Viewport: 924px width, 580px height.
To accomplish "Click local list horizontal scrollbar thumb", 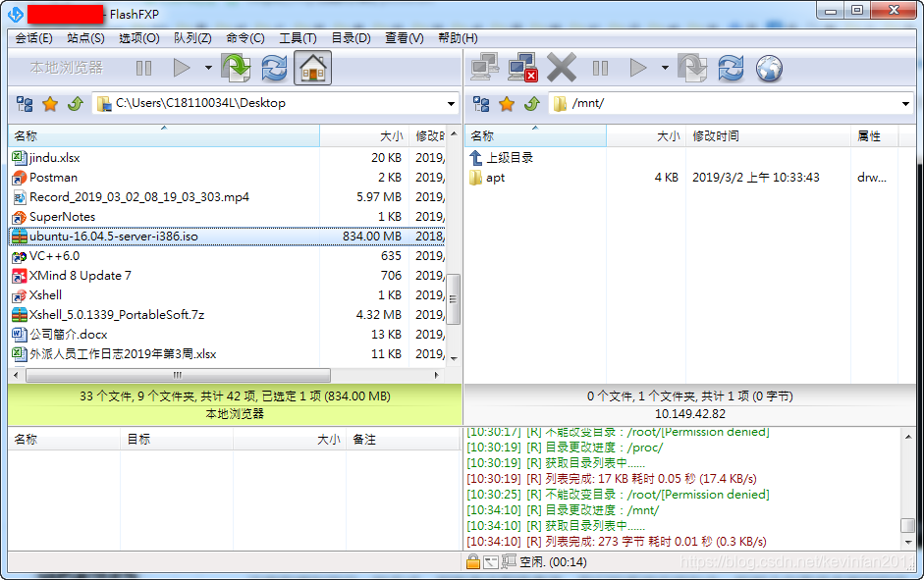I will click(x=178, y=375).
